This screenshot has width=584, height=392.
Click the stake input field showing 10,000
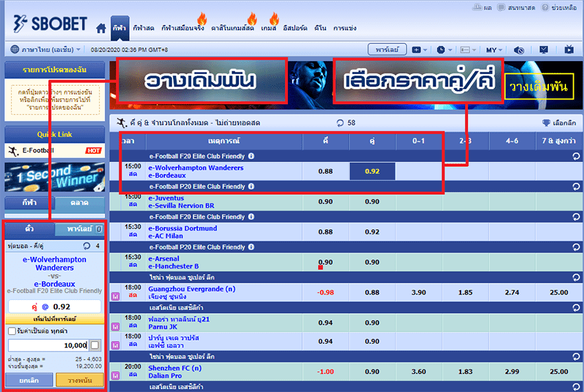48,345
